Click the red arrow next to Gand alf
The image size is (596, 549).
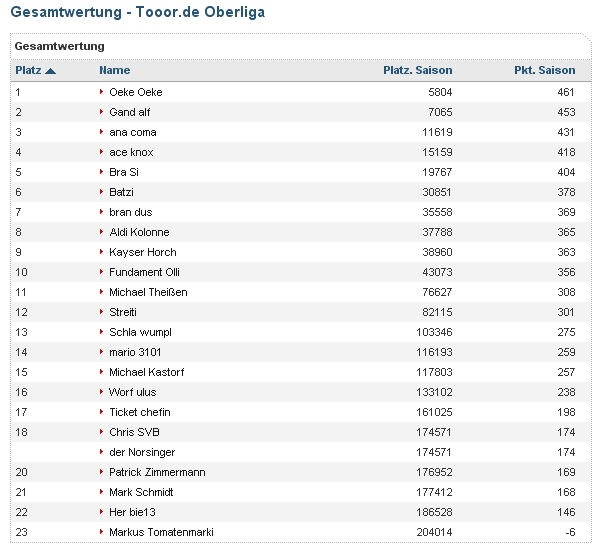click(x=101, y=112)
